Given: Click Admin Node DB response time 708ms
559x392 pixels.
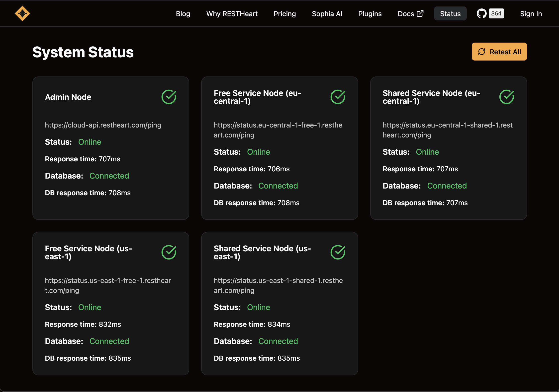Looking at the screenshot, I should (x=88, y=193).
